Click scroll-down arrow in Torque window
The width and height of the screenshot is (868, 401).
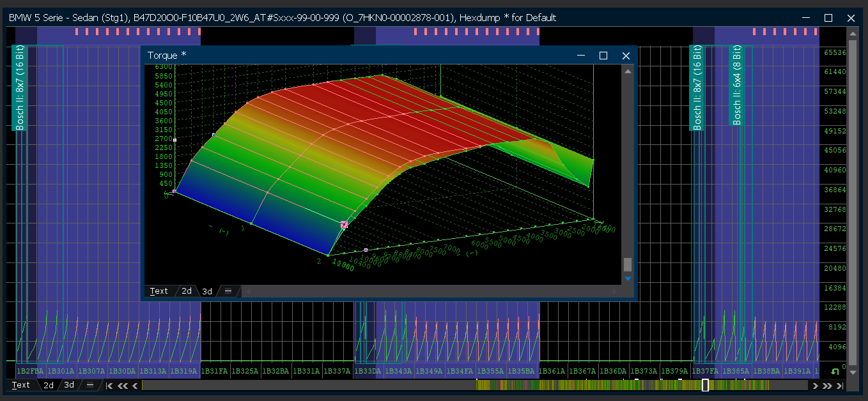[628, 278]
